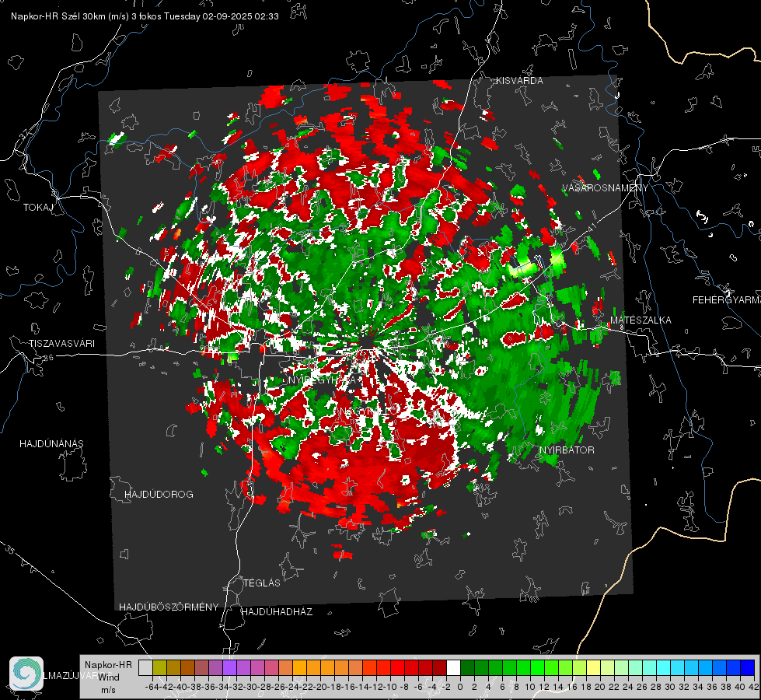
Task: Click the yellow legend swatch between 18 and 20
Action: click(x=593, y=667)
